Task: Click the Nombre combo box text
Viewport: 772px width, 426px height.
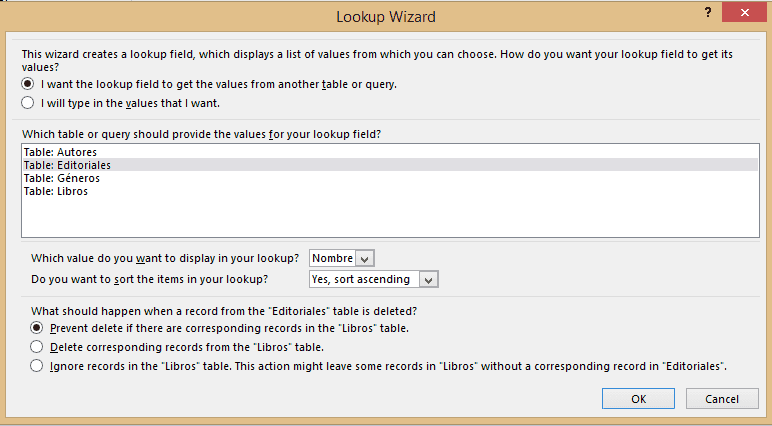Action: (x=332, y=258)
